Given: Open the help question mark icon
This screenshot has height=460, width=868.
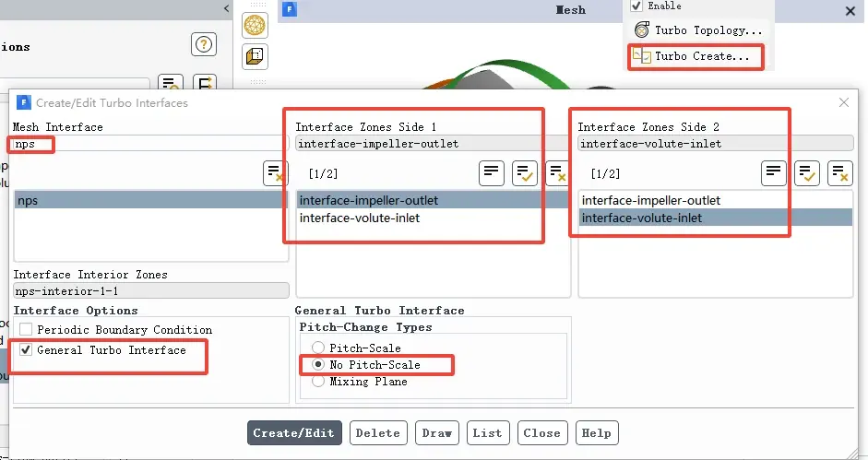Looking at the screenshot, I should 204,44.
